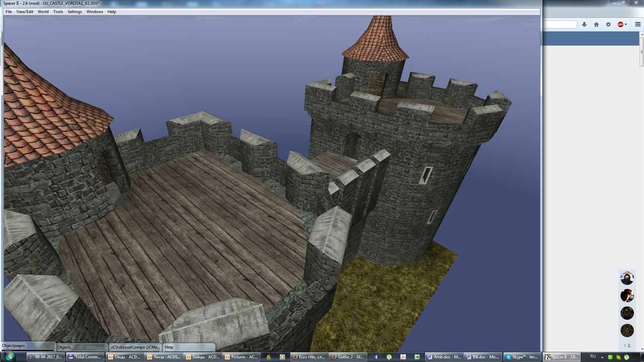The width and height of the screenshot is (644, 362).
Task: Click the fourth user avatar in sidebar
Action: (627, 330)
